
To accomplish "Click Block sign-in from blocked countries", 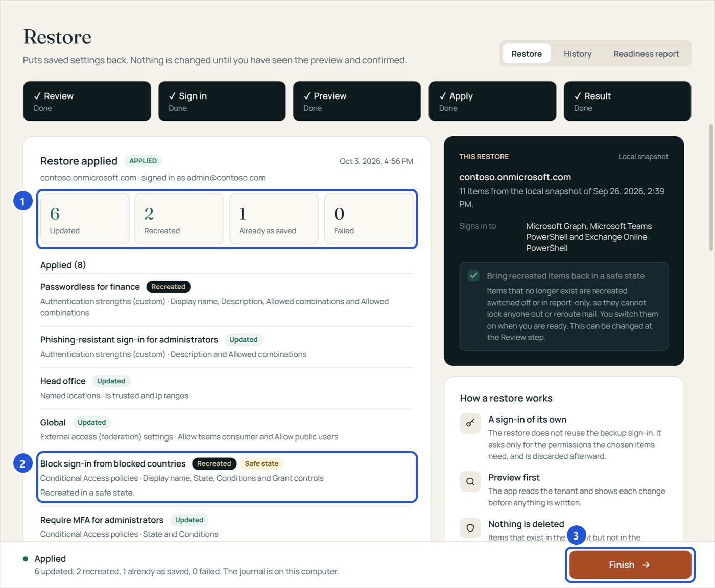I will pyautogui.click(x=113, y=464).
